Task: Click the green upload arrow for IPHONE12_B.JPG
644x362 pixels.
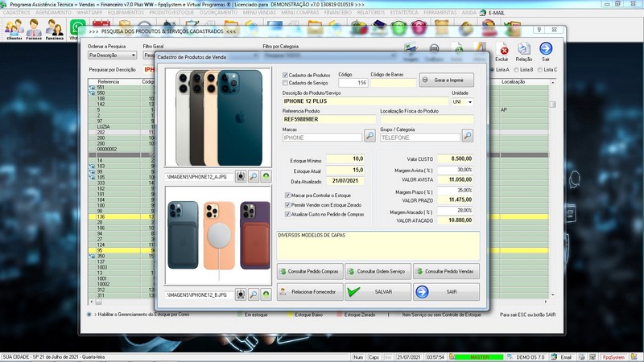Action: (x=266, y=294)
